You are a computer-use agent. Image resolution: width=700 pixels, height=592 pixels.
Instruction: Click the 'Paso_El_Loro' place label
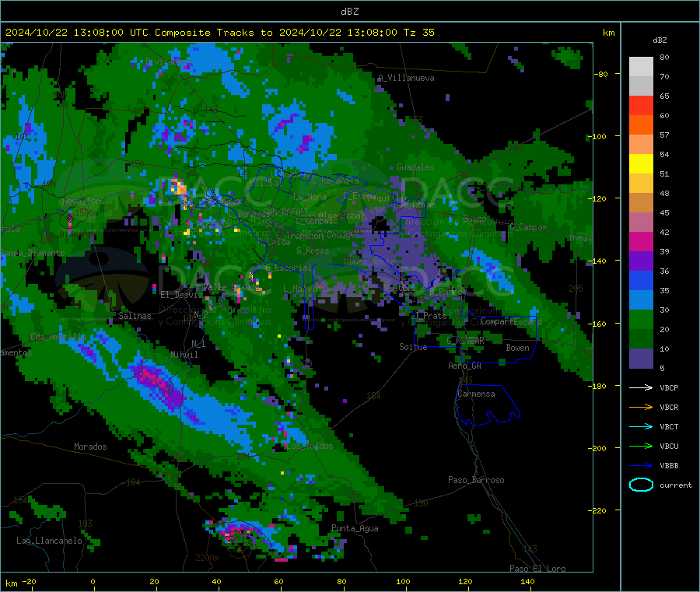537,569
